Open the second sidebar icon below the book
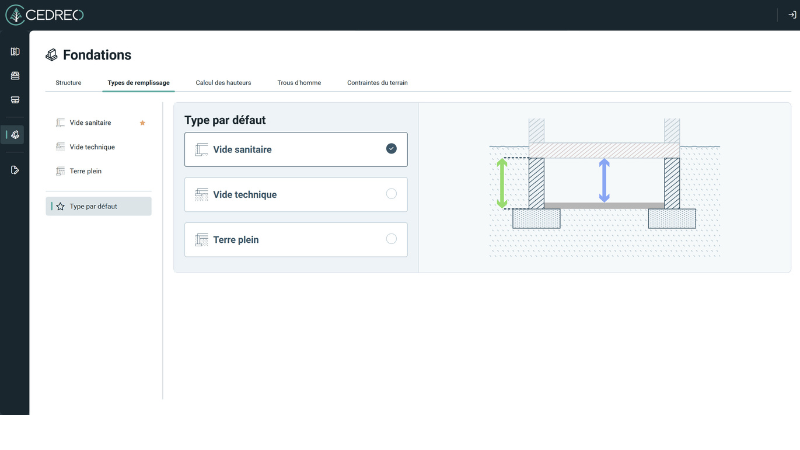This screenshot has width=800, height=450. click(15, 76)
